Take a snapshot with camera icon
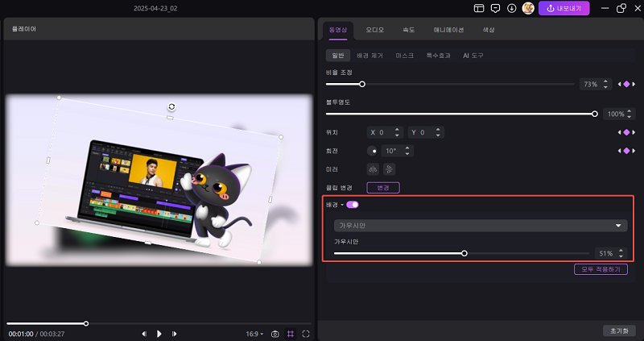The image size is (644, 341). pos(275,334)
